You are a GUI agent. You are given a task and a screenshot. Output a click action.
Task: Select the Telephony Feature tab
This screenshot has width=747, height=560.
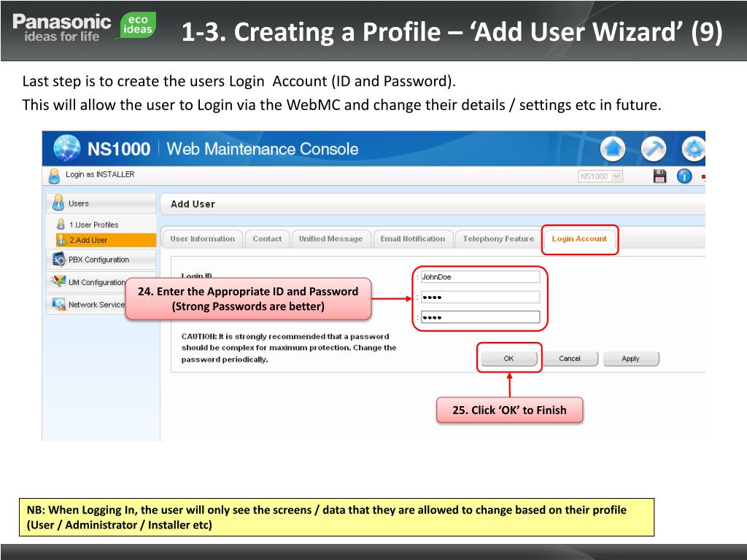point(498,238)
